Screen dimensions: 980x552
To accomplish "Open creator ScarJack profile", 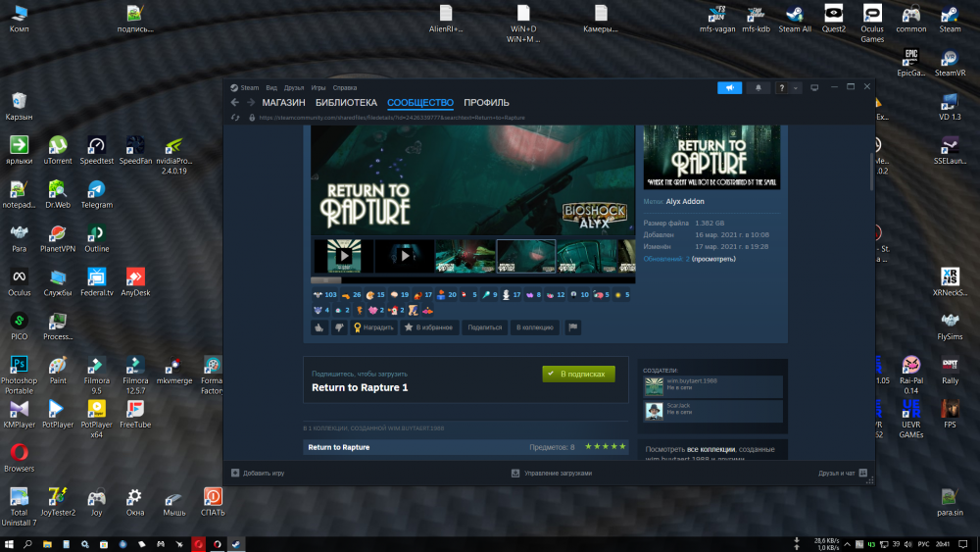I will pyautogui.click(x=712, y=411).
